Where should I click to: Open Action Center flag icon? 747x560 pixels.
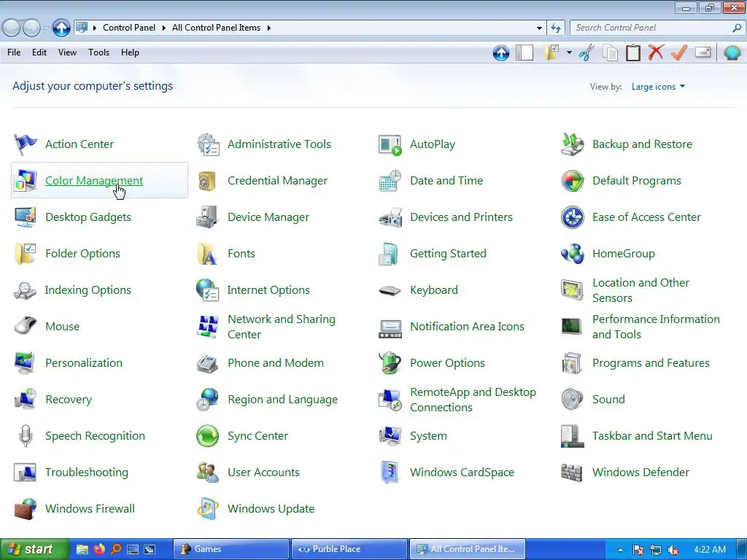pyautogui.click(x=25, y=144)
